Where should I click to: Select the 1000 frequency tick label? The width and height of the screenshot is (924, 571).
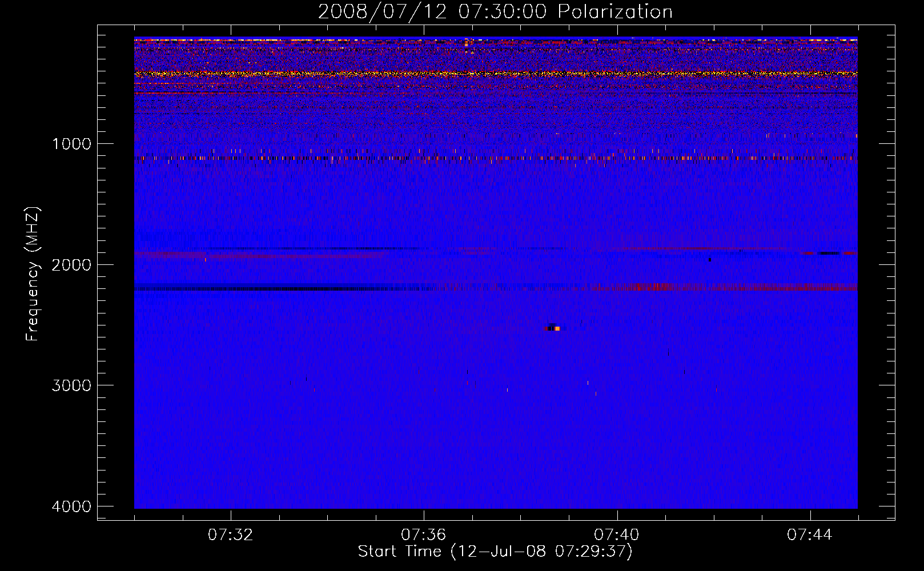point(72,144)
